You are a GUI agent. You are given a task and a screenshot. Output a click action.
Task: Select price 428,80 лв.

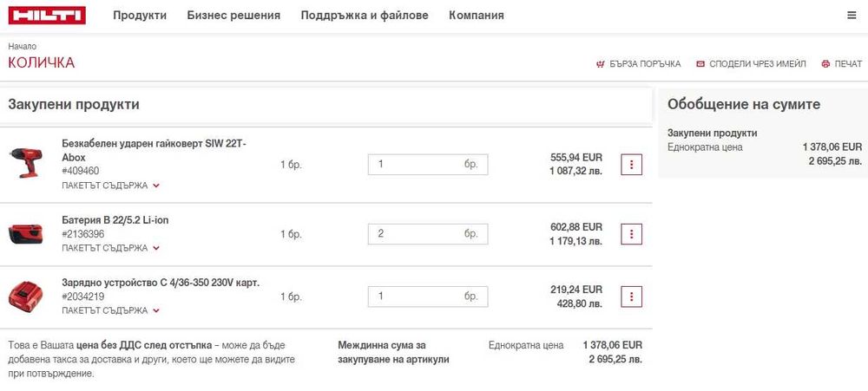point(580,303)
